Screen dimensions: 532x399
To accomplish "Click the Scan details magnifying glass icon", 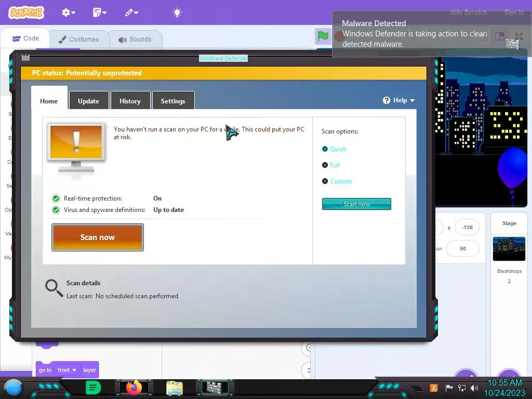I will pyautogui.click(x=54, y=288).
